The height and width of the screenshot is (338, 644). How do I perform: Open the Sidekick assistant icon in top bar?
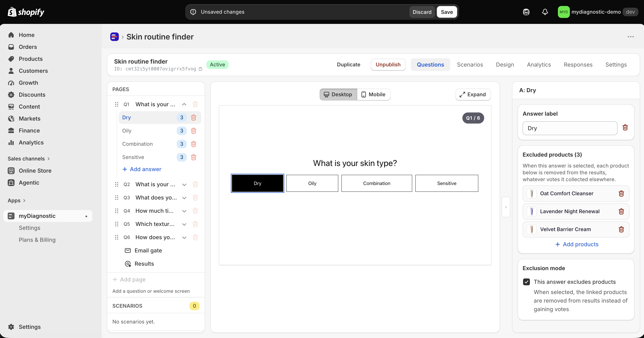point(526,12)
